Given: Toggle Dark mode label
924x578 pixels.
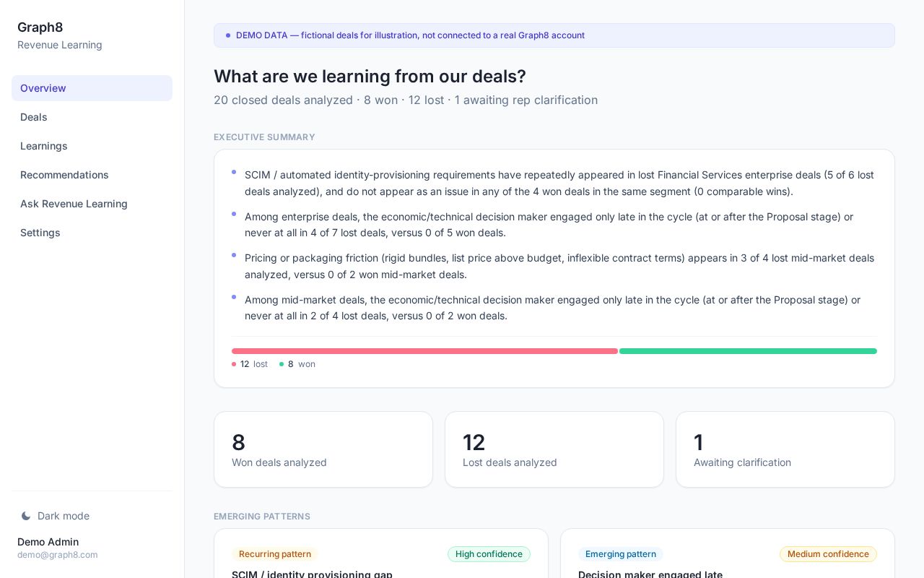Looking at the screenshot, I should 64,516.
